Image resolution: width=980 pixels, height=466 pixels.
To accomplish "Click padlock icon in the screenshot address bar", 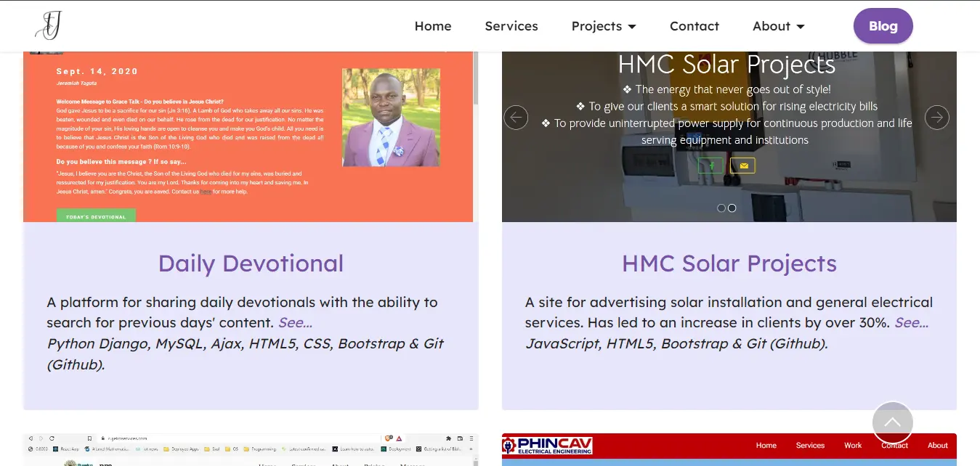I will [102, 438].
